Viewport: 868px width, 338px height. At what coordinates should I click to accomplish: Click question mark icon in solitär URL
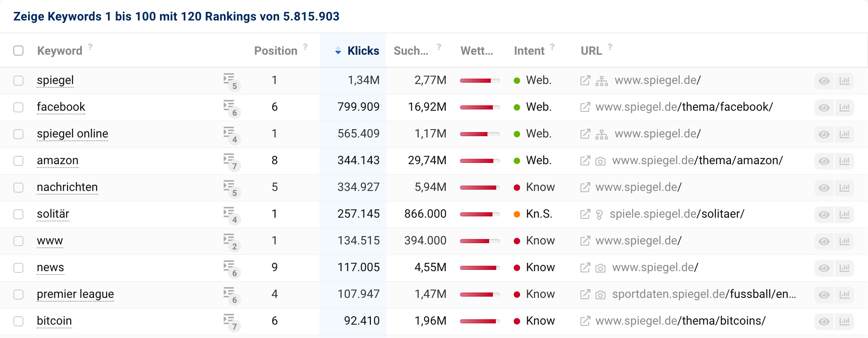coord(599,215)
